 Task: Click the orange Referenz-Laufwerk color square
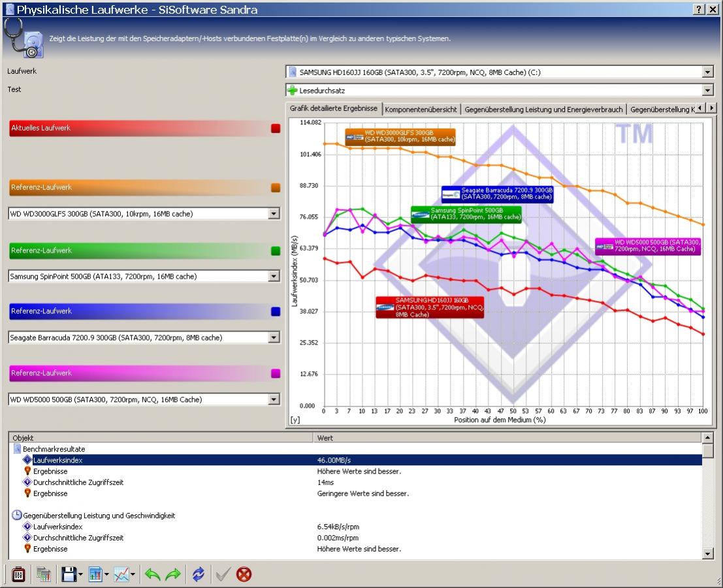click(x=276, y=187)
